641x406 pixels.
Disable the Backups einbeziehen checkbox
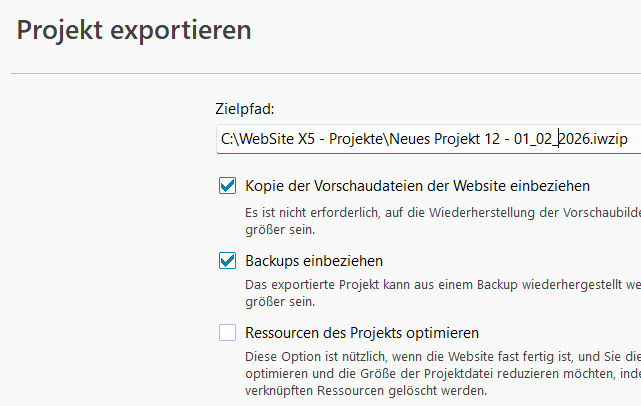(227, 261)
